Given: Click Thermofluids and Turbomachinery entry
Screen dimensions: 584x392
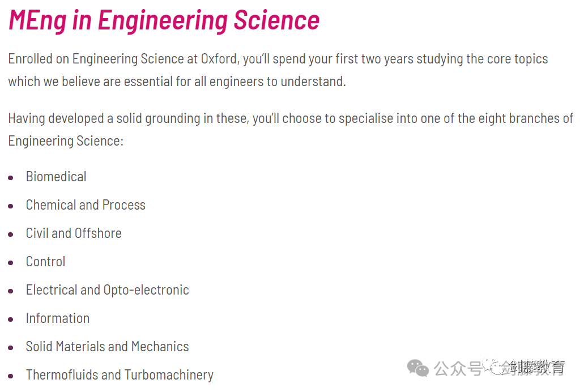Looking at the screenshot, I should 120,375.
